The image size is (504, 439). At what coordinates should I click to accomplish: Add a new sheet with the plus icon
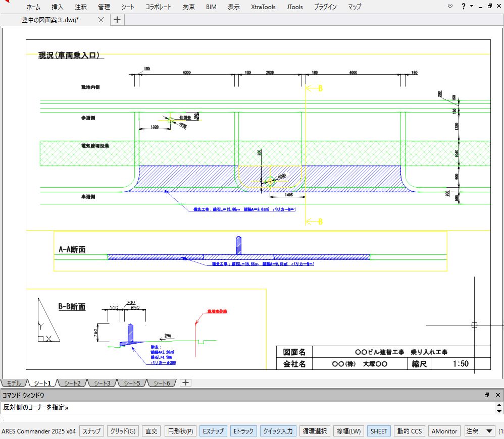(185, 382)
